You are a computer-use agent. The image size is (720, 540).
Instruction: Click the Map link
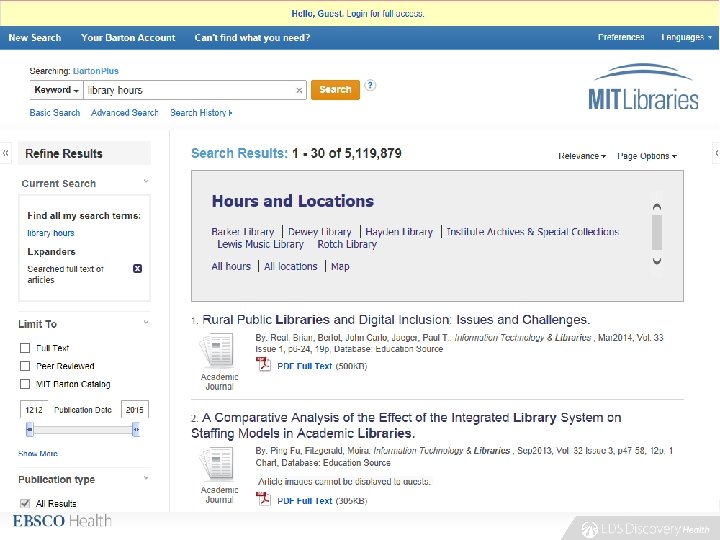[340, 266]
